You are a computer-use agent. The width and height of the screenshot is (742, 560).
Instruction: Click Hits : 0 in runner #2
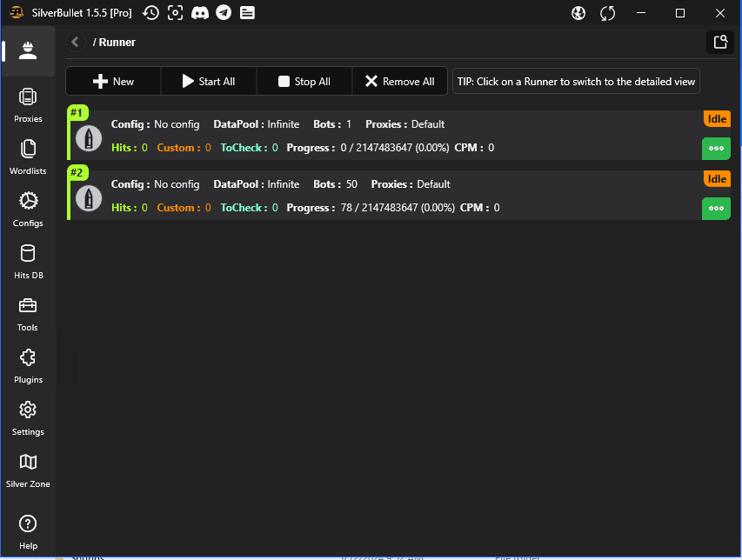pyautogui.click(x=130, y=208)
